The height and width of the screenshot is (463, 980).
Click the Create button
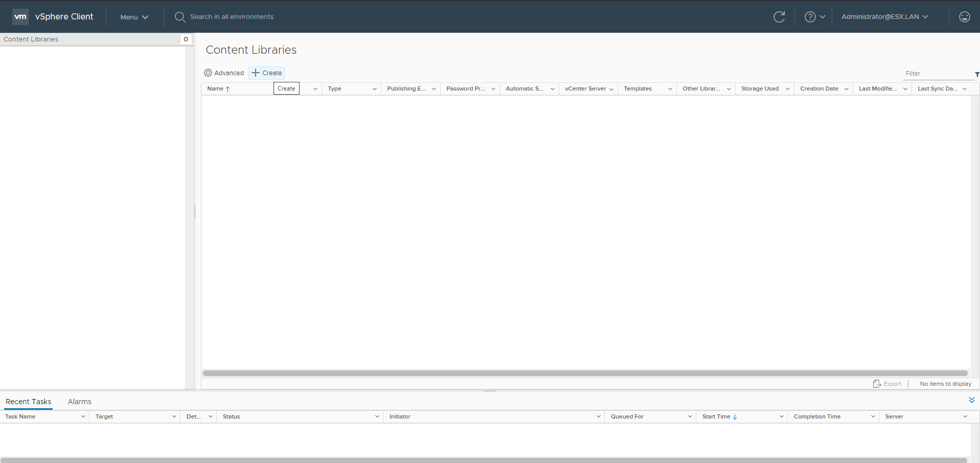267,73
